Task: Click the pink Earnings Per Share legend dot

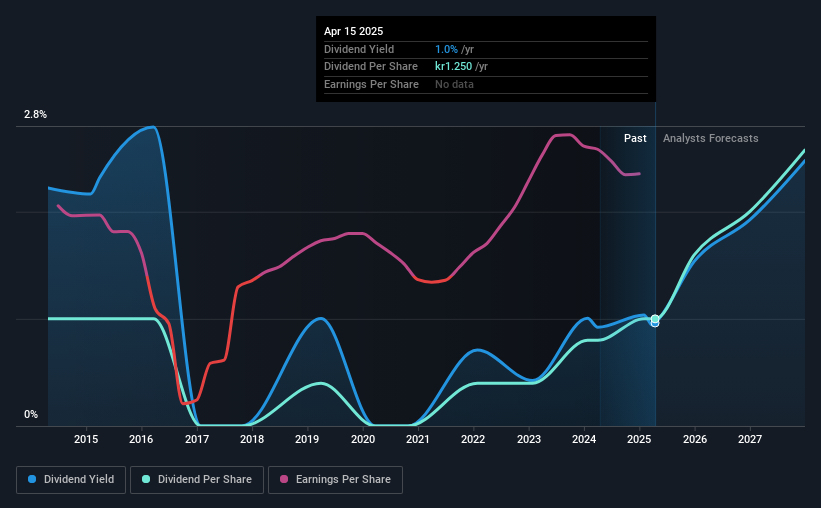Action: 284,479
